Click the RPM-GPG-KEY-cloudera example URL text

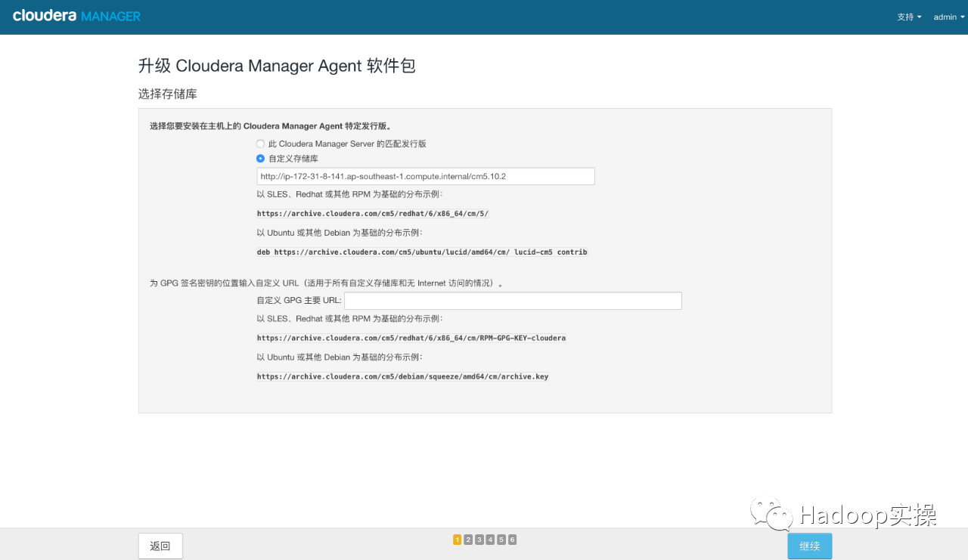[411, 338]
